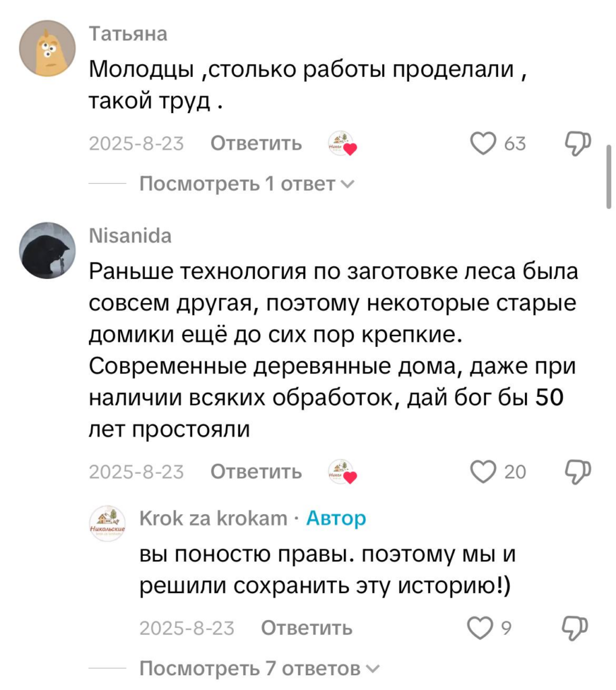616x690 pixels.
Task: Like the Krok za krokam author reply
Action: (x=480, y=628)
